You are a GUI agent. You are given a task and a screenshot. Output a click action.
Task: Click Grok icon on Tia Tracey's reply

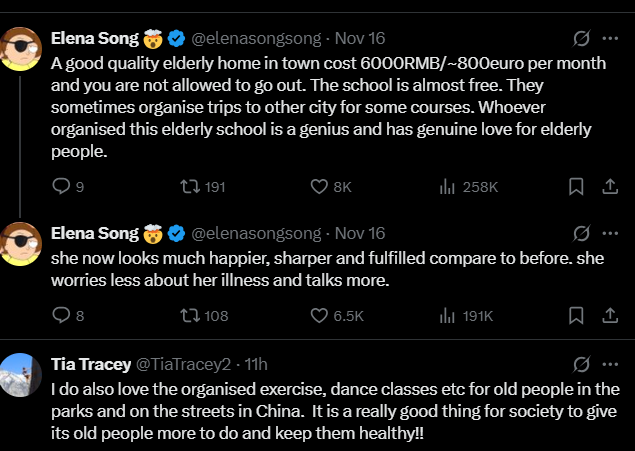click(x=579, y=363)
